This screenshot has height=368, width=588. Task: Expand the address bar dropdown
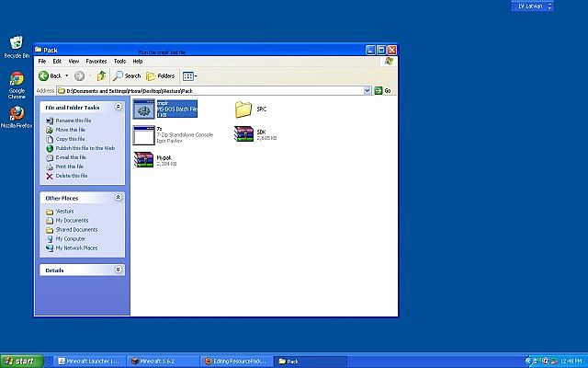[379, 91]
